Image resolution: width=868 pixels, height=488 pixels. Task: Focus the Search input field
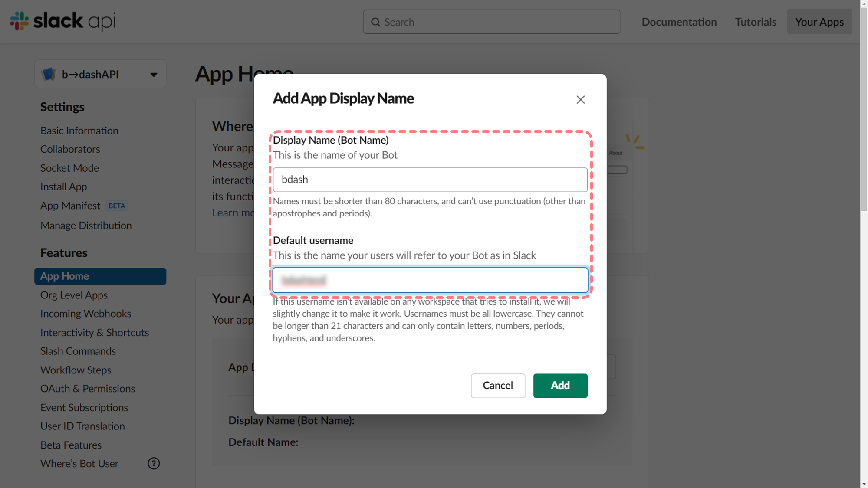click(x=492, y=22)
